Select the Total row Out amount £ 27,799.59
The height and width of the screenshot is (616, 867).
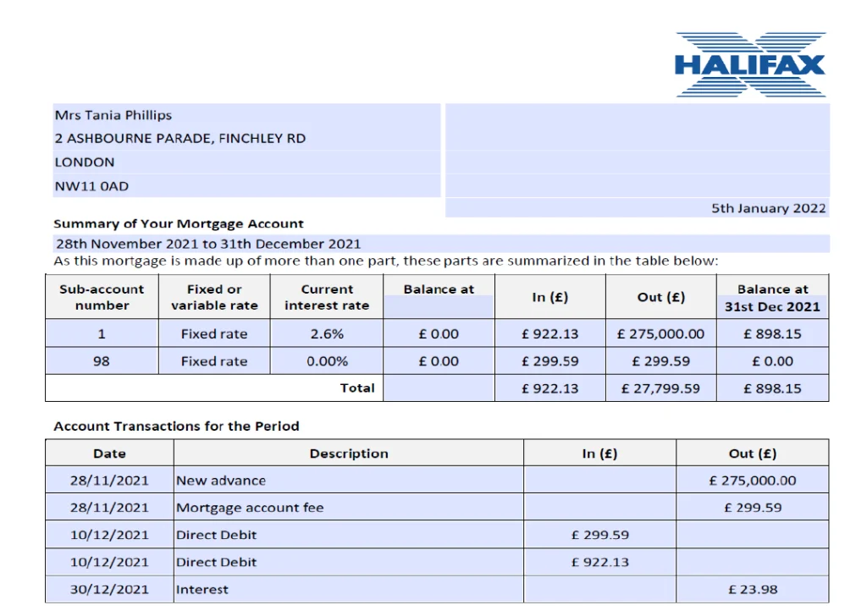660,388
